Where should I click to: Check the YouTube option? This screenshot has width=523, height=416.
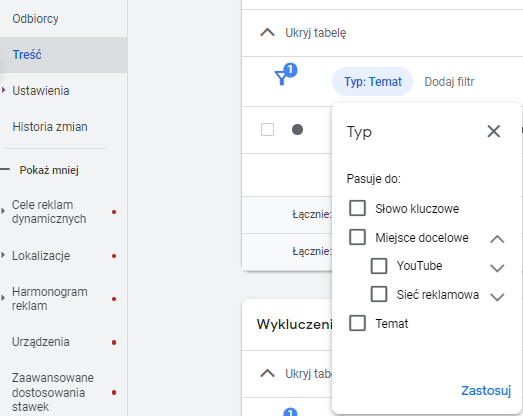pos(379,266)
